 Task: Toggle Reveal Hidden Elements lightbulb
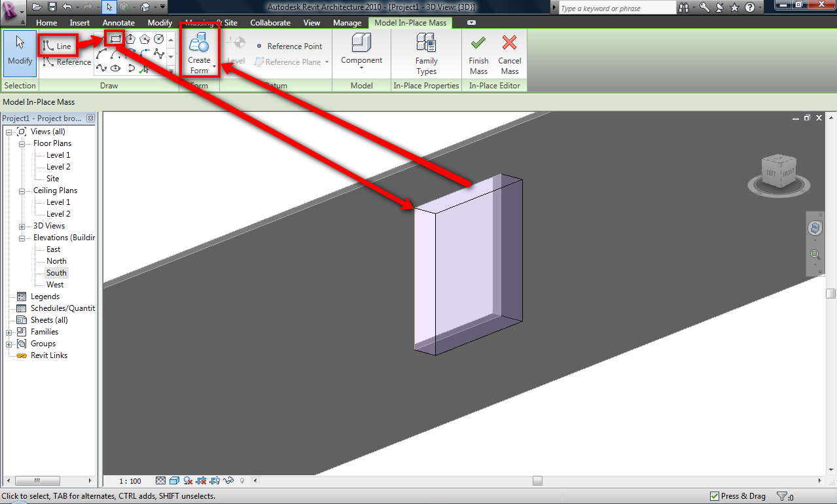(242, 480)
